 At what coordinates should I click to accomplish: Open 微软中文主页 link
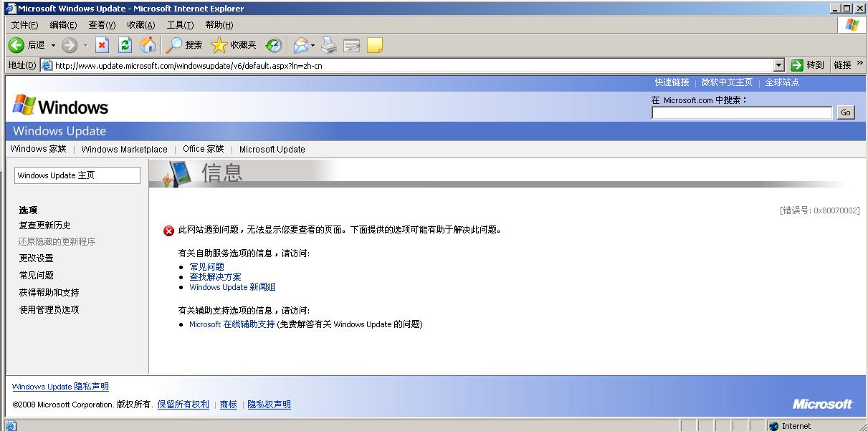pos(727,82)
